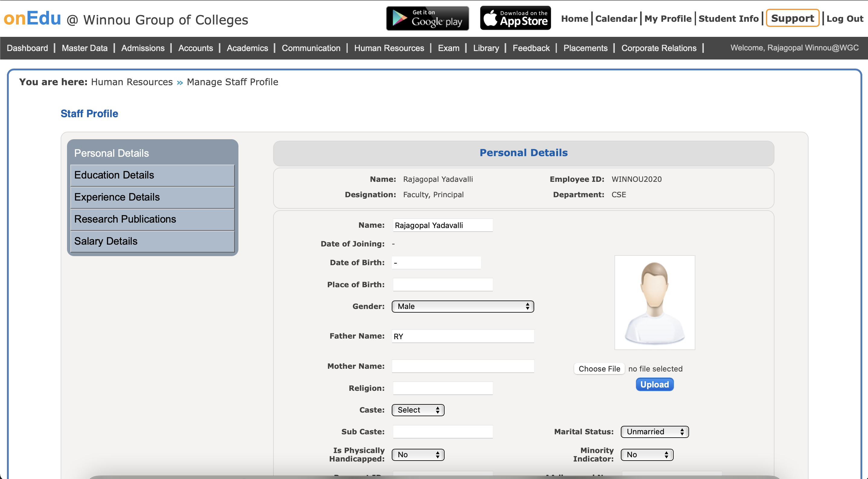Open the Is Physically Handicapped dropdown
868x479 pixels.
click(418, 455)
